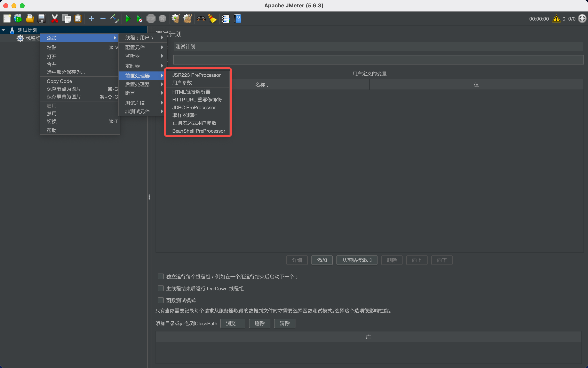Click the 详细 button
The width and height of the screenshot is (588, 368).
tap(297, 260)
